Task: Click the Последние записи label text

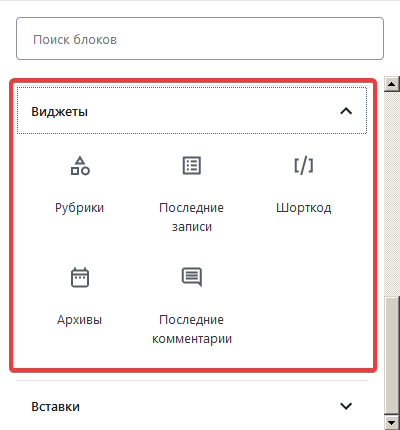Action: click(192, 217)
